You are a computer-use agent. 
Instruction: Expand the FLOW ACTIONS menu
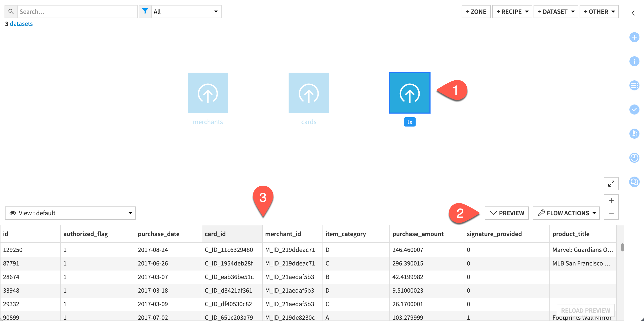[x=566, y=213]
